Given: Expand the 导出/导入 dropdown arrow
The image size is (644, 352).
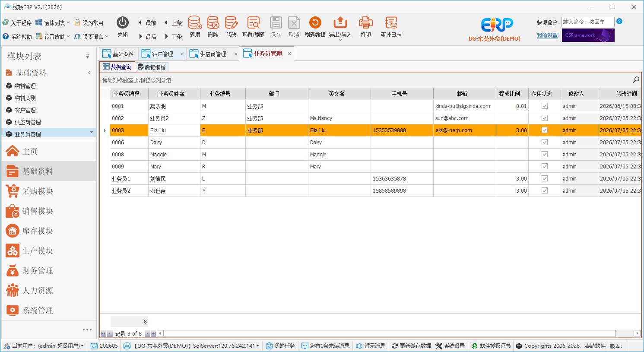Looking at the screenshot, I should coord(340,40).
